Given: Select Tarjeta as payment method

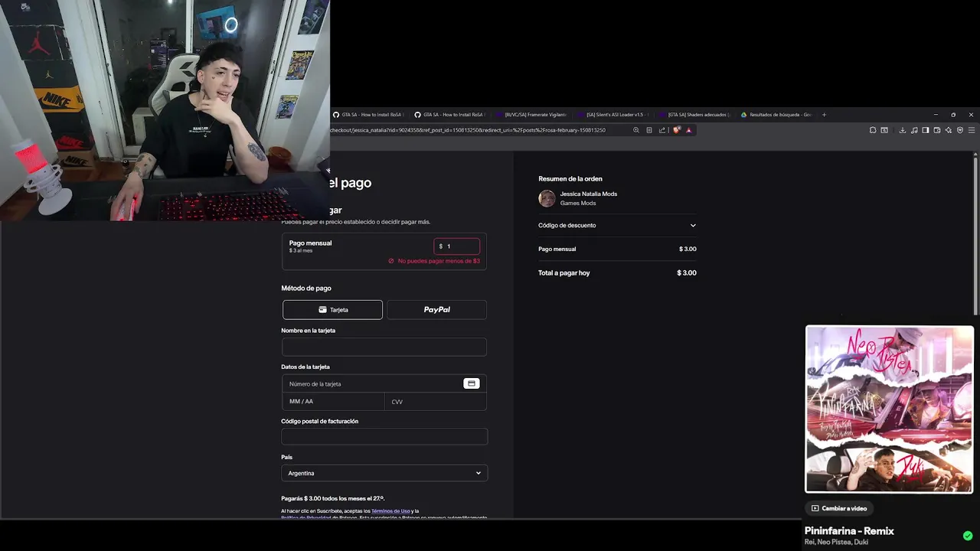Looking at the screenshot, I should click(x=332, y=310).
